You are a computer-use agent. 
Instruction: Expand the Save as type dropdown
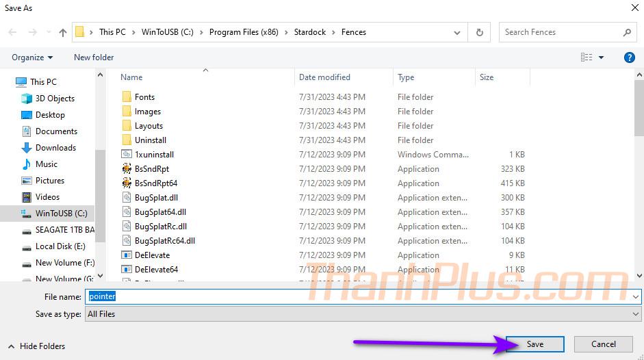[x=636, y=314]
